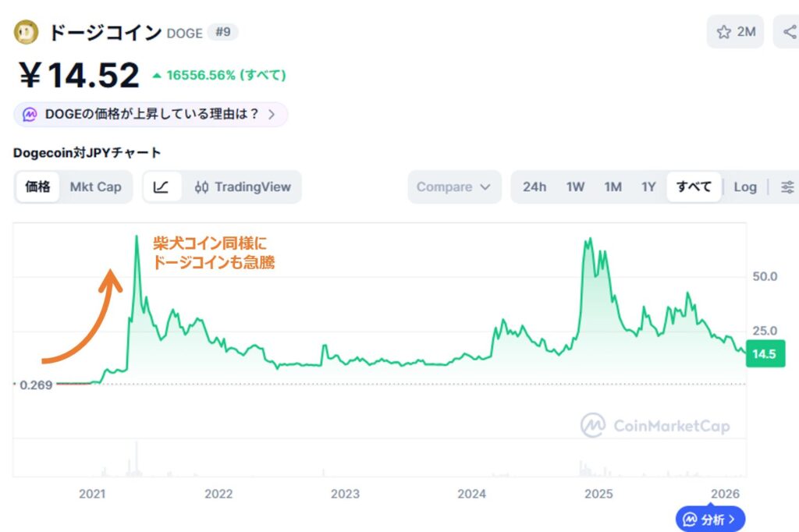Switch to the 価格 tab
Screen dimensions: 799x532
(37, 186)
